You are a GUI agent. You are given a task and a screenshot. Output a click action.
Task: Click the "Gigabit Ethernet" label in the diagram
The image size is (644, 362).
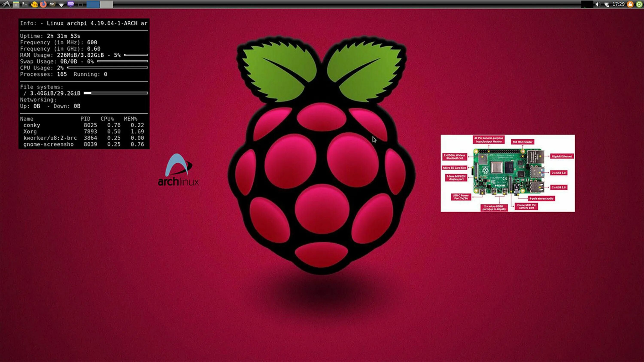click(562, 156)
